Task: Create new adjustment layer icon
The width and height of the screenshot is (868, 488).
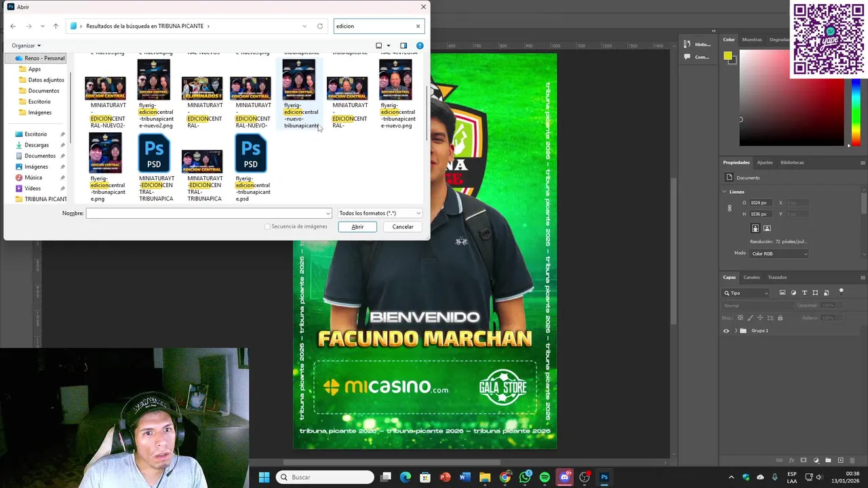Action: pyautogui.click(x=816, y=461)
